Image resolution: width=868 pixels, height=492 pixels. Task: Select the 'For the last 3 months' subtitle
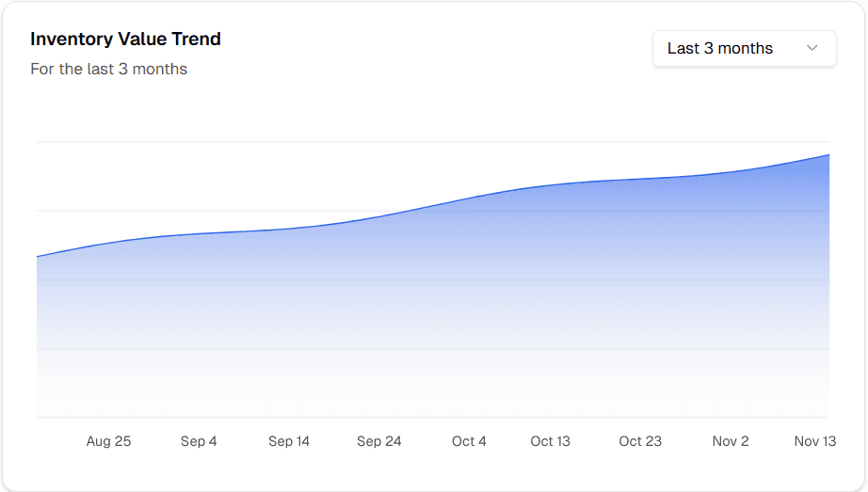[108, 69]
